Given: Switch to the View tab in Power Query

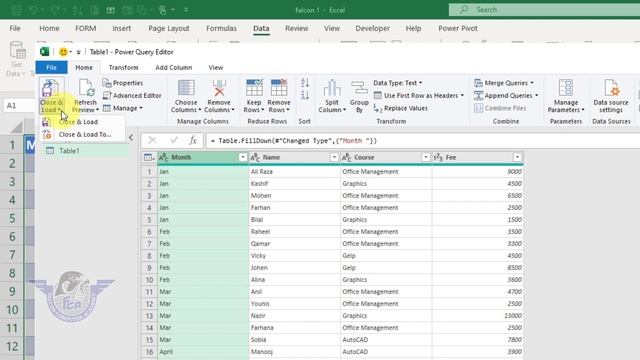Looking at the screenshot, I should (216, 67).
